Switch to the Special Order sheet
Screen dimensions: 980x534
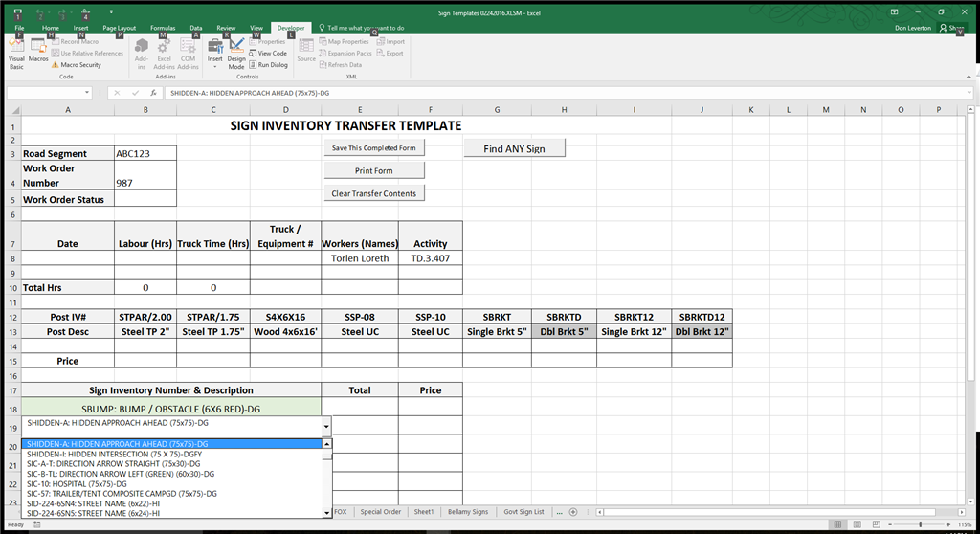(380, 511)
